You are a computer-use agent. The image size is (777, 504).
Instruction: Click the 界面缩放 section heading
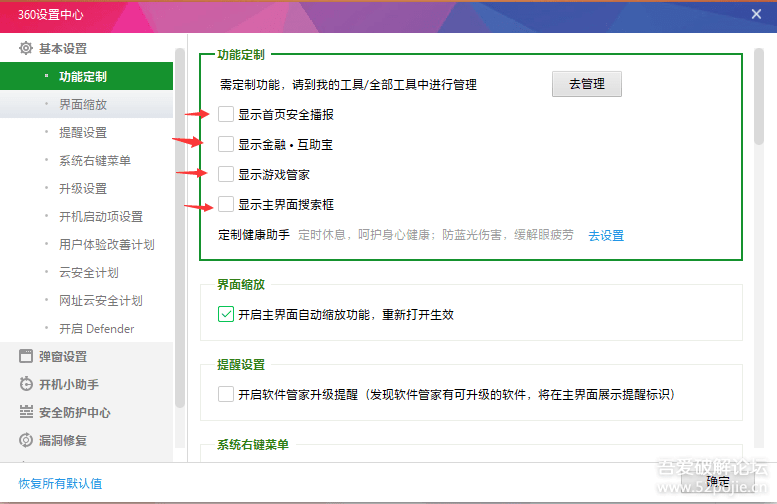pyautogui.click(x=241, y=284)
